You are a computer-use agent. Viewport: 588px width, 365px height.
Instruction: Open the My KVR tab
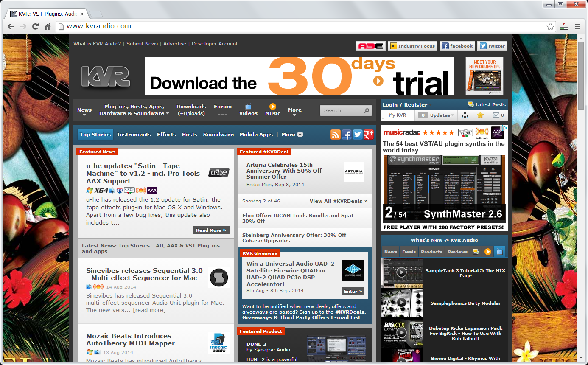pos(398,115)
